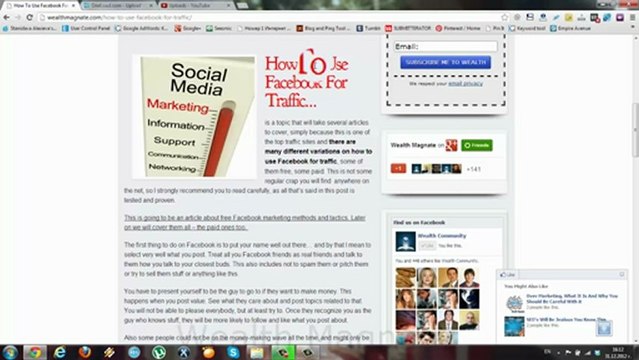Click the Social Media Marketing thermometer image
The image size is (639, 360).
coord(194,117)
